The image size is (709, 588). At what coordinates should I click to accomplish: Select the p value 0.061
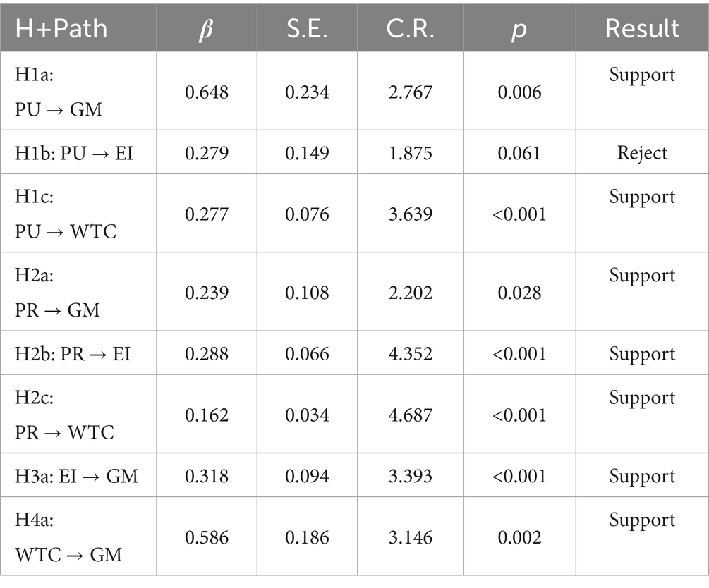[x=519, y=152]
